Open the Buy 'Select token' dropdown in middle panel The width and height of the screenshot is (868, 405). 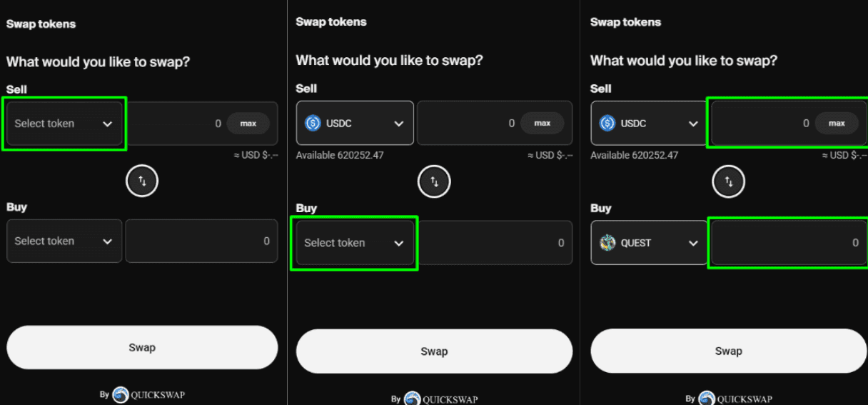pyautogui.click(x=355, y=244)
